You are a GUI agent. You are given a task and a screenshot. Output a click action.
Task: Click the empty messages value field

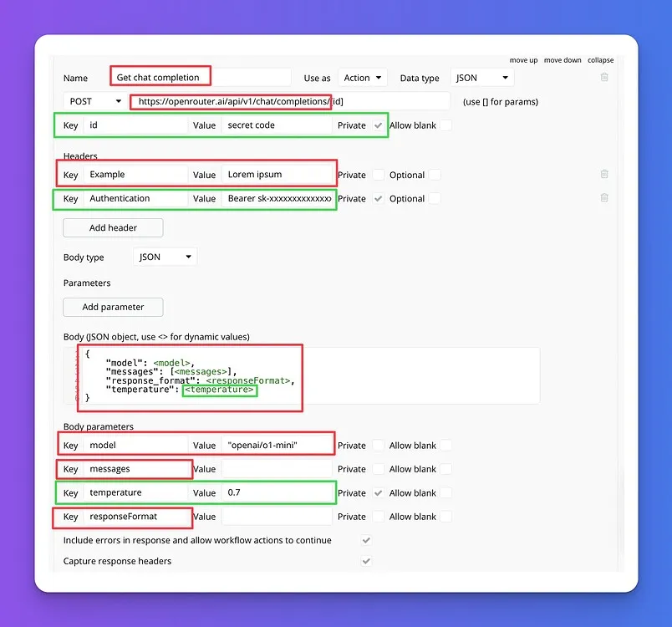click(277, 469)
